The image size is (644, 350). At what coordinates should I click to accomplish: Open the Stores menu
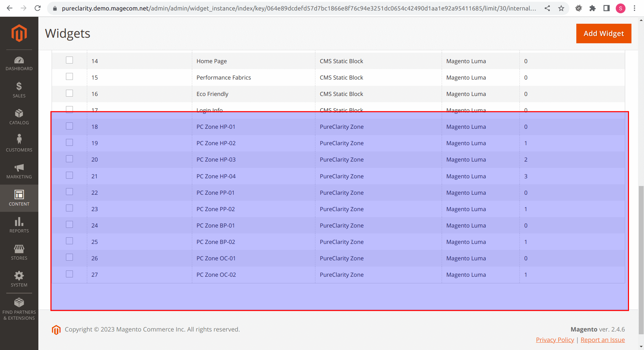pyautogui.click(x=19, y=252)
